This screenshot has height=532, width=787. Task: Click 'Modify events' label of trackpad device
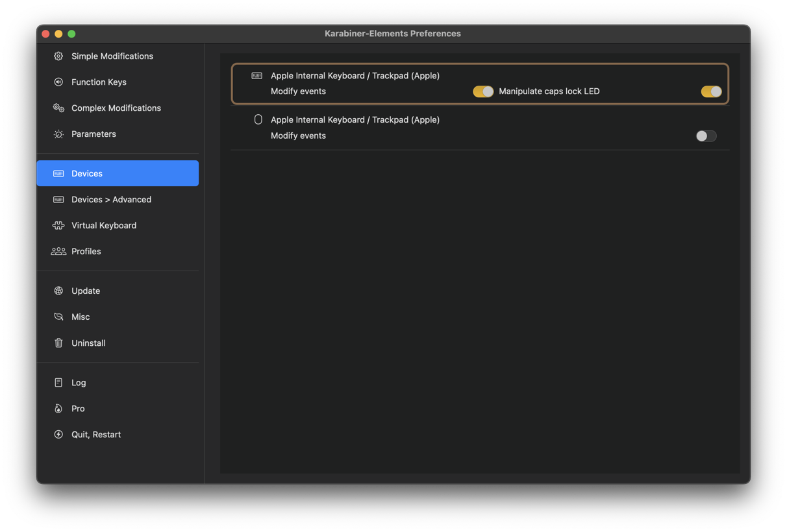(298, 136)
